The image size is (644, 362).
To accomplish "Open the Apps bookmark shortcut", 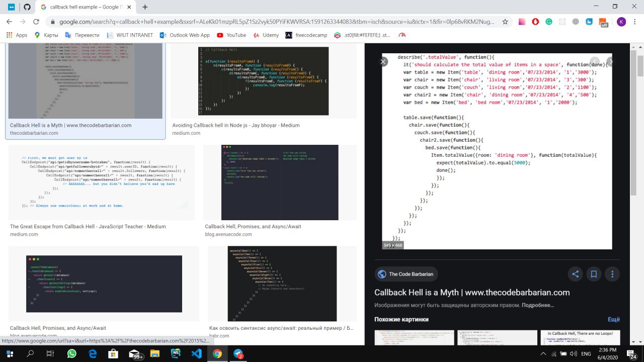I will click(17, 35).
